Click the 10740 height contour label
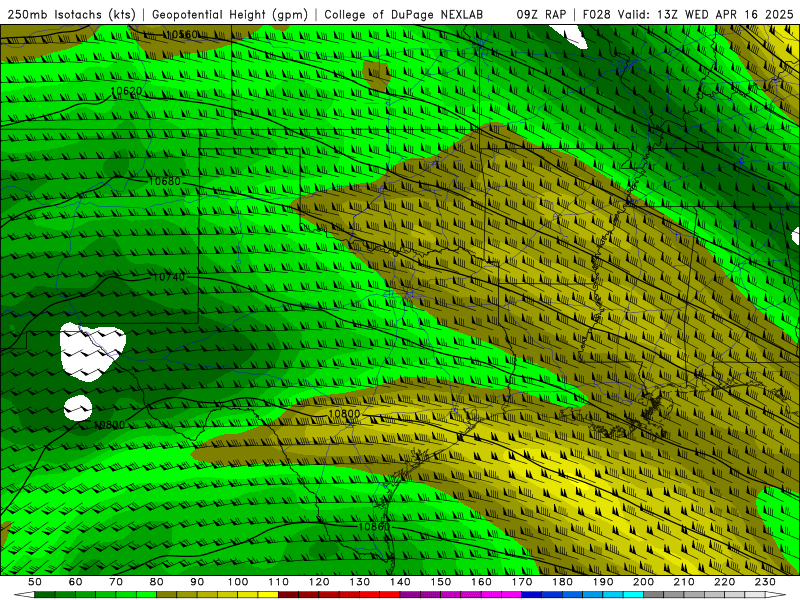This screenshot has width=800, height=600. 168,277
